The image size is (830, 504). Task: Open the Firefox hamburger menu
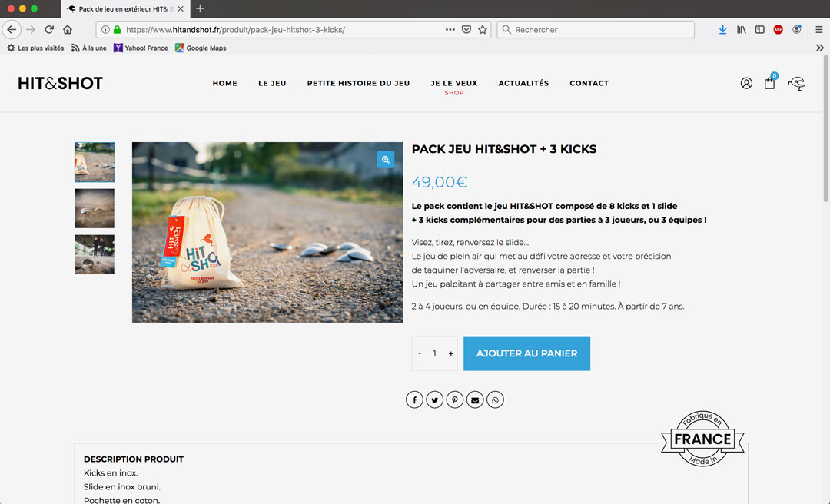click(819, 30)
